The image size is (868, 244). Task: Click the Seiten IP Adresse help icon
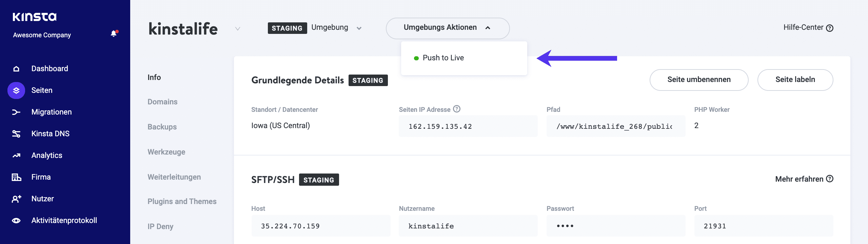pyautogui.click(x=457, y=109)
